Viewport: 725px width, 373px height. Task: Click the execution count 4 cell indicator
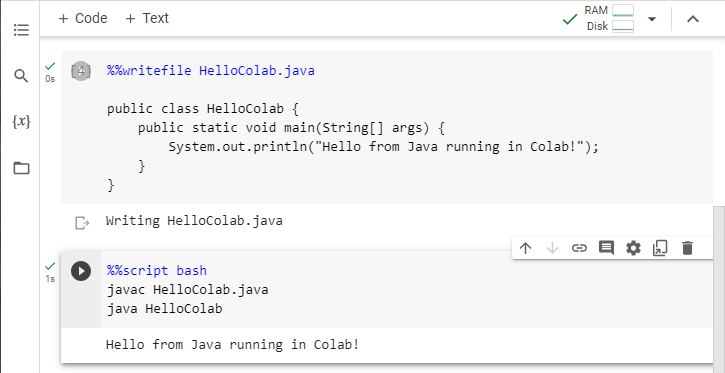[x=81, y=71]
